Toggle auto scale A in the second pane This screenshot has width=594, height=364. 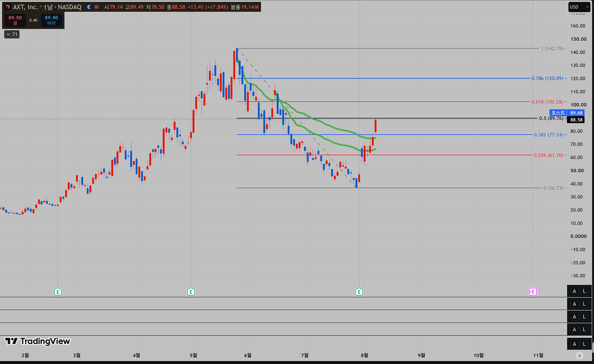point(575,304)
